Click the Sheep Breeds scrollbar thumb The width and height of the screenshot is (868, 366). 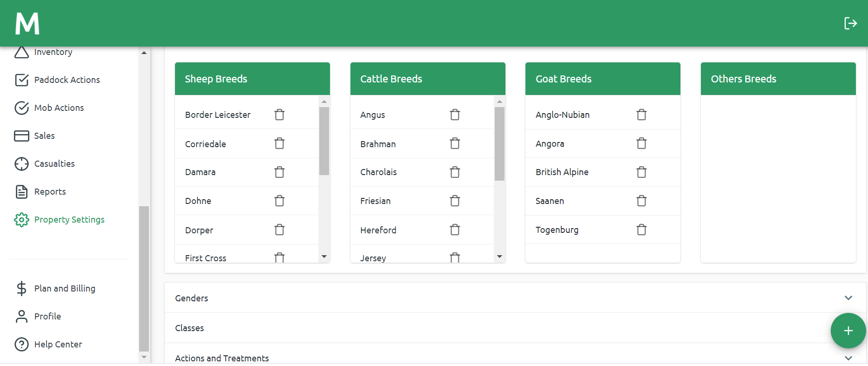coord(324,141)
